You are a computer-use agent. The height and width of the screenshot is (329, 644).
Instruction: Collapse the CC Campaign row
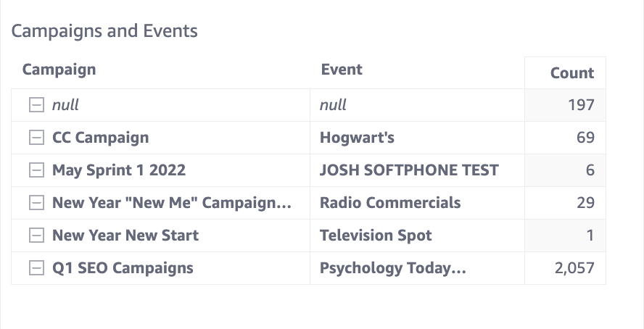click(36, 138)
